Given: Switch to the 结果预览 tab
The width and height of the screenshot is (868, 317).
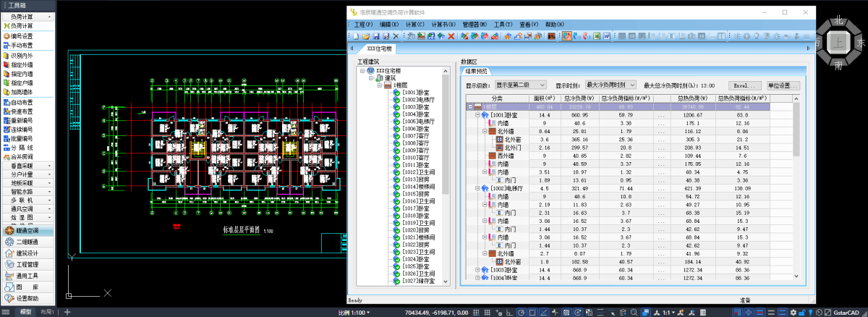Looking at the screenshot, I should pos(475,71).
